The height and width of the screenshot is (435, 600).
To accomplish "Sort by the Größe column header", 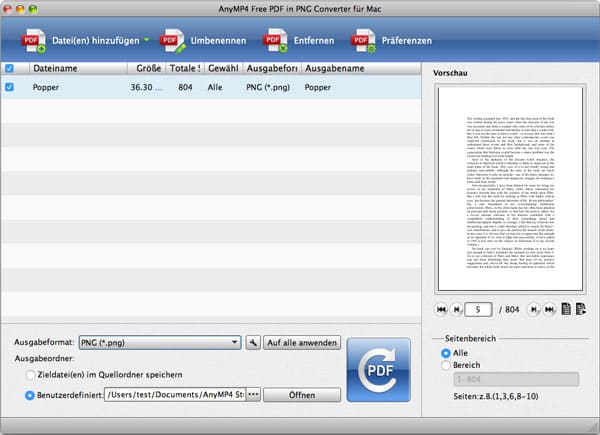I will [147, 68].
